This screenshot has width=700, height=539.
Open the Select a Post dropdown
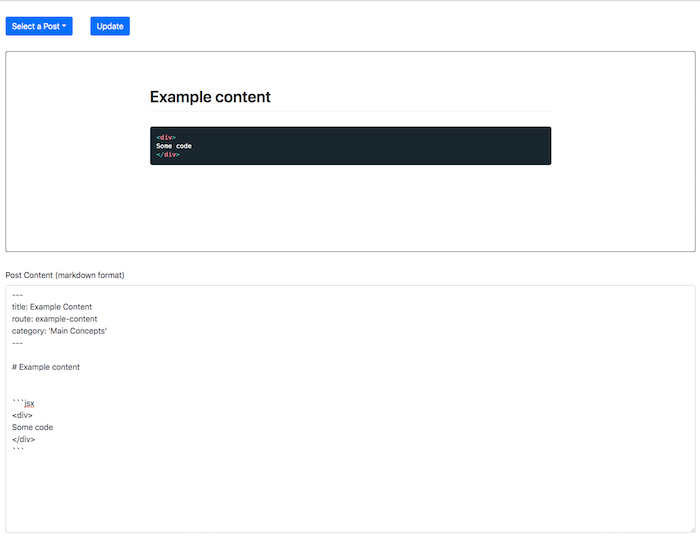coord(39,26)
